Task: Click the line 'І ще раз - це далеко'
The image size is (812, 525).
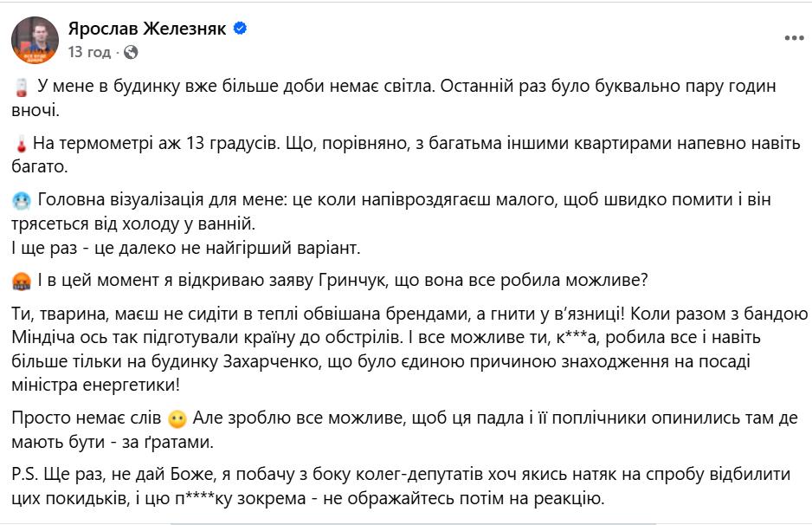Action: click(x=185, y=249)
